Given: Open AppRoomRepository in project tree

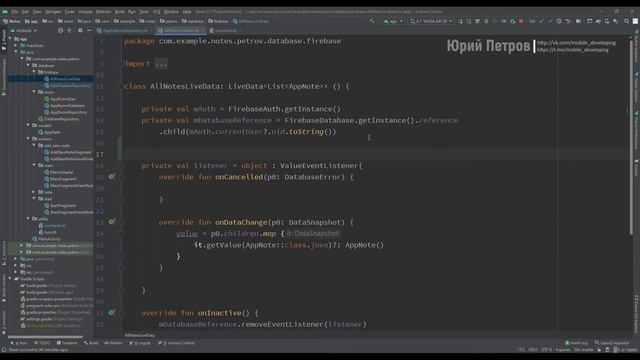Looking at the screenshot, I should pyautogui.click(x=66, y=112).
